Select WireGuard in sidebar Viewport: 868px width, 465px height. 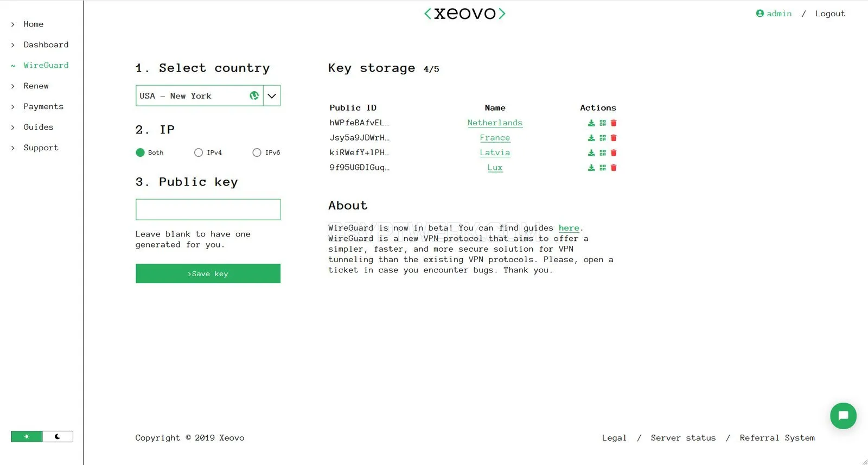coord(46,65)
